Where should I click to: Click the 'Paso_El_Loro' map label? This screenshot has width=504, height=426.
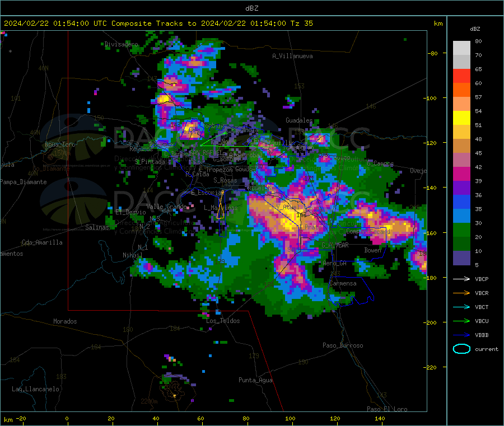387,409
